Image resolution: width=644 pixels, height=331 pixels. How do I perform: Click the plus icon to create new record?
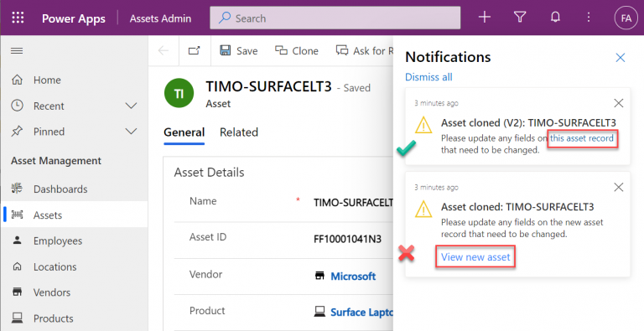pos(485,18)
